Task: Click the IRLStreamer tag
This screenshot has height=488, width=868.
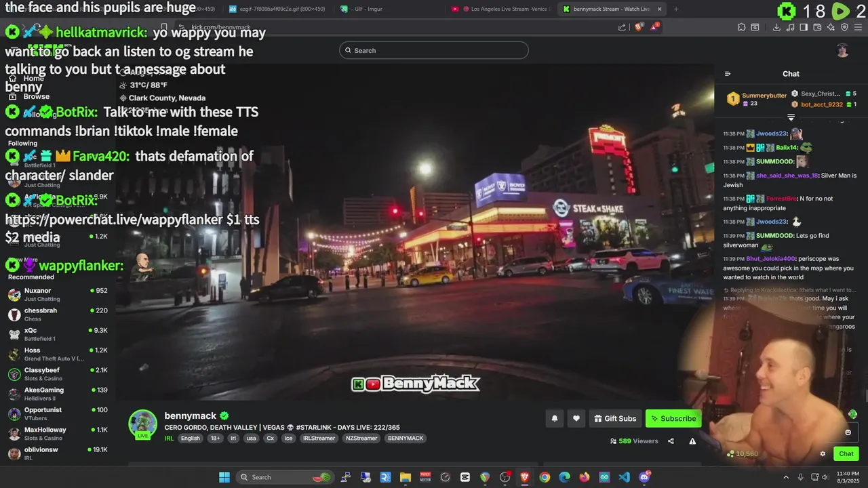Action: [319, 439]
